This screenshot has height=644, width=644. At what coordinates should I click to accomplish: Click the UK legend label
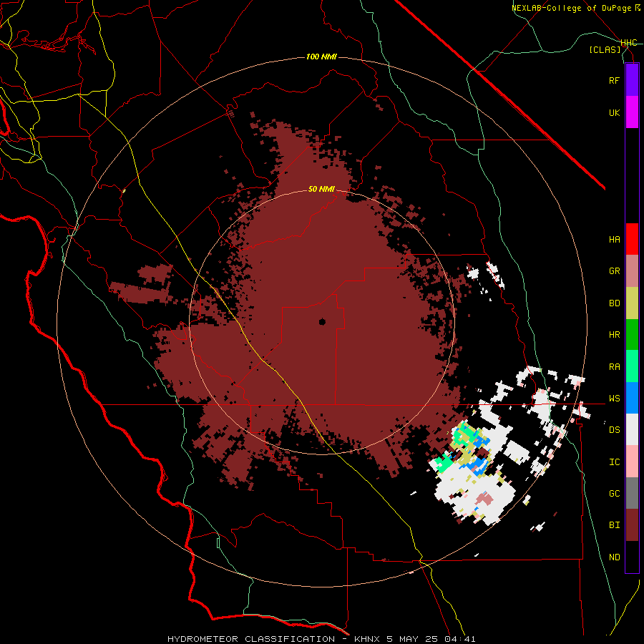click(614, 112)
